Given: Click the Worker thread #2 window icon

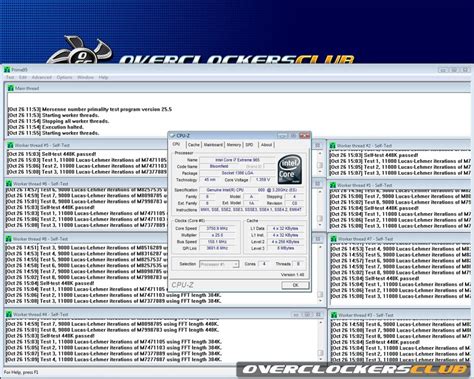Looking at the screenshot, I should click(332, 146).
